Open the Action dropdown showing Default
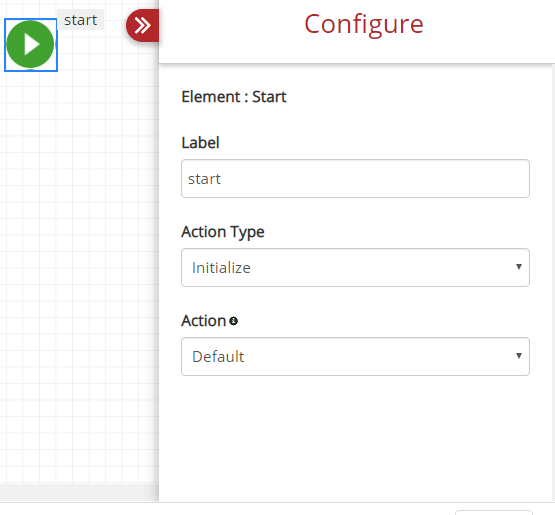 (x=355, y=356)
